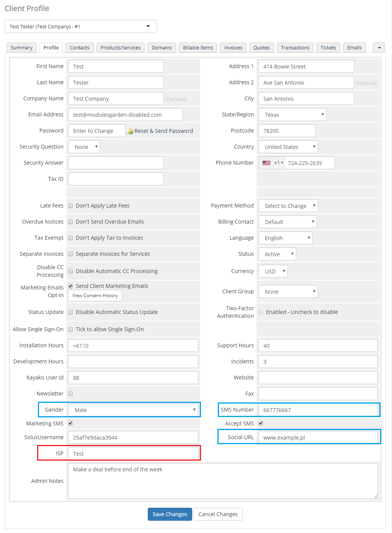The width and height of the screenshot is (392, 533).
Task: Click the Social URL field
Action: [318, 437]
